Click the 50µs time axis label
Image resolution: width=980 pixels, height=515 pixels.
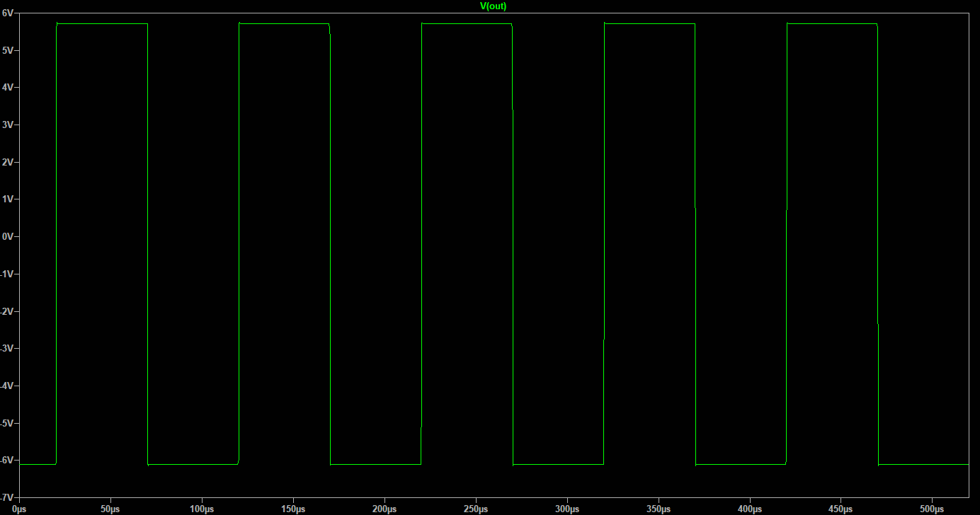110,509
